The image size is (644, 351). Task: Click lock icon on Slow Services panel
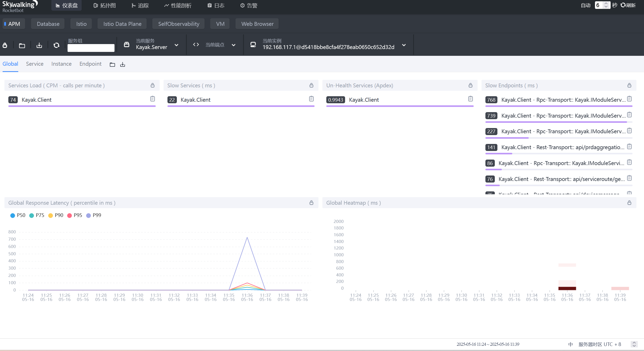click(311, 85)
